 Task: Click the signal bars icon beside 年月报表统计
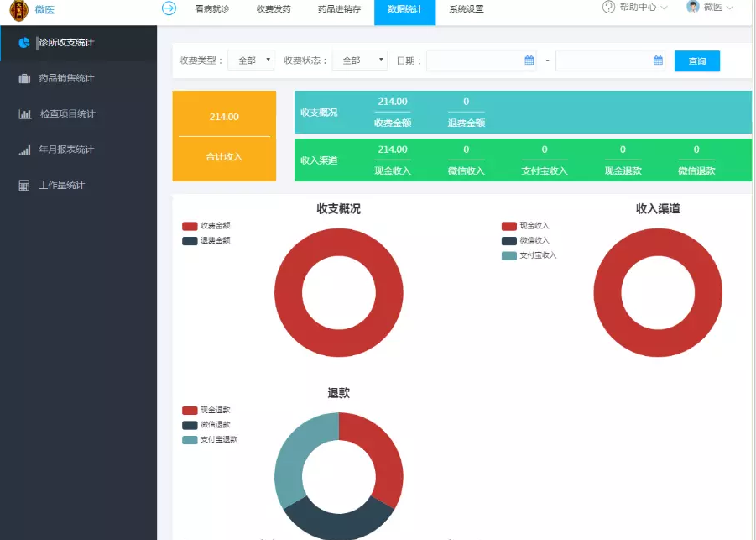pos(24,149)
